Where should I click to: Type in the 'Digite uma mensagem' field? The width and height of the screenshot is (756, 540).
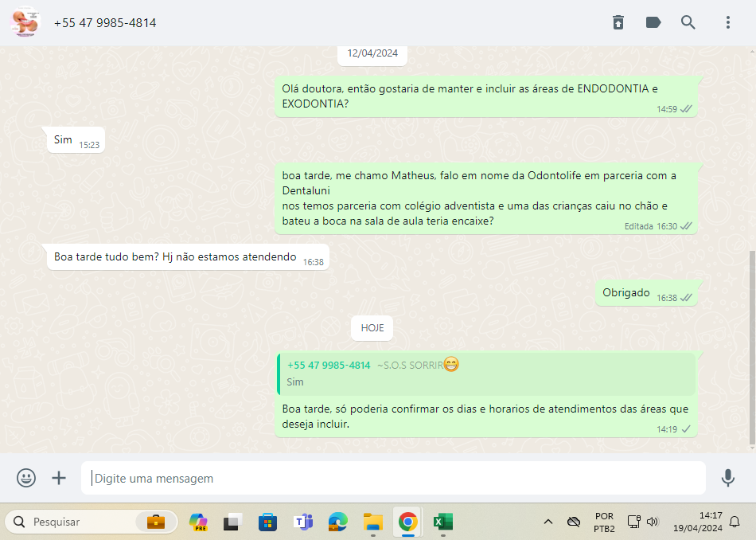pyautogui.click(x=393, y=479)
